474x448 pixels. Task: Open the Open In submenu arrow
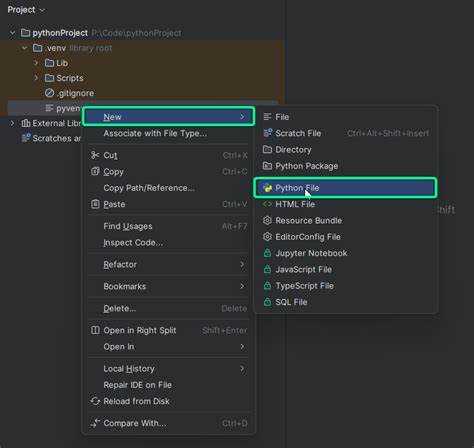[242, 347]
